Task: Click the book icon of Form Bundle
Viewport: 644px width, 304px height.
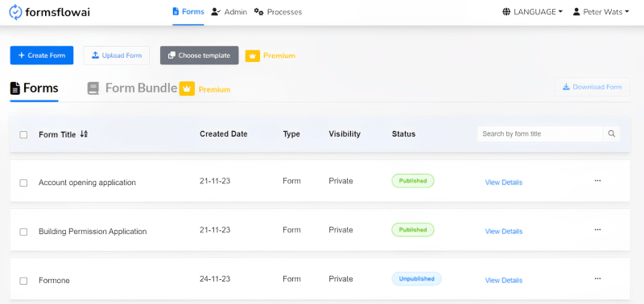Action: point(93,88)
